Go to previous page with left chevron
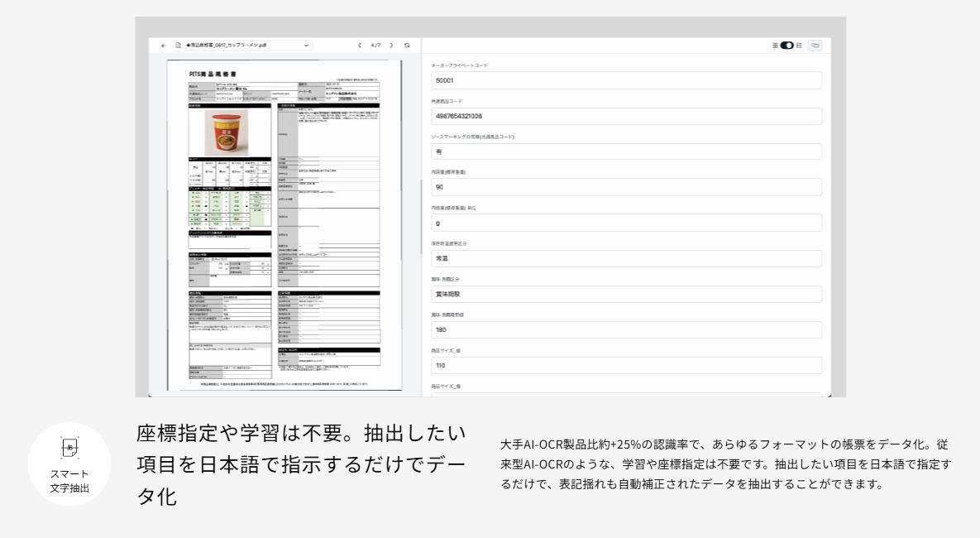The width and height of the screenshot is (980, 538). 361,46
